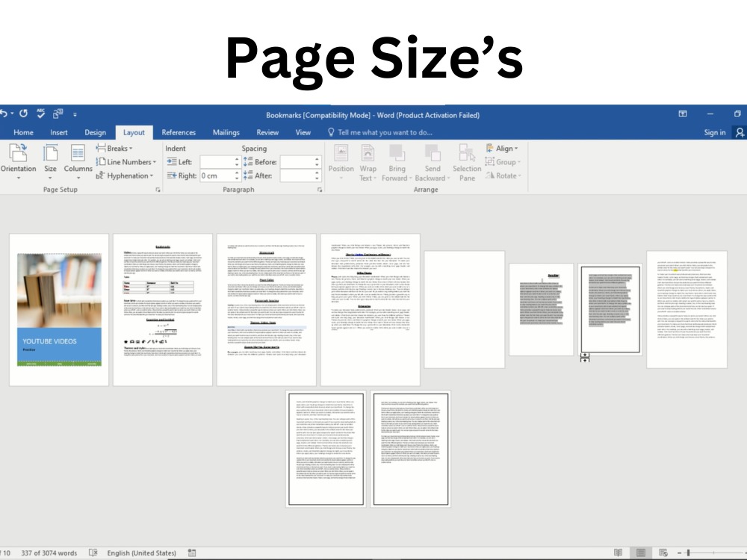747x560 pixels.
Task: Click the Right indent field showing 0 cm
Action: pyautogui.click(x=217, y=175)
